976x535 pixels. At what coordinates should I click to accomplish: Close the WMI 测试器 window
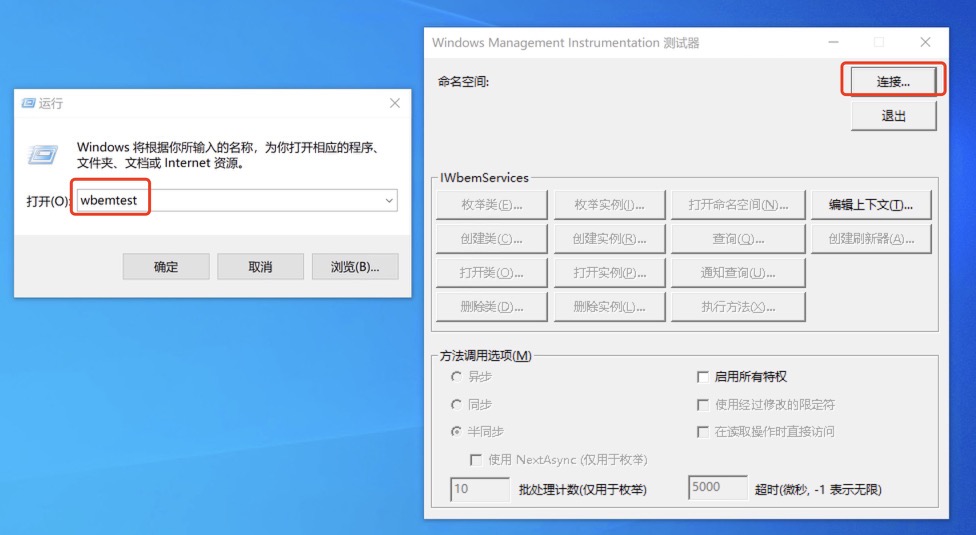tap(925, 42)
